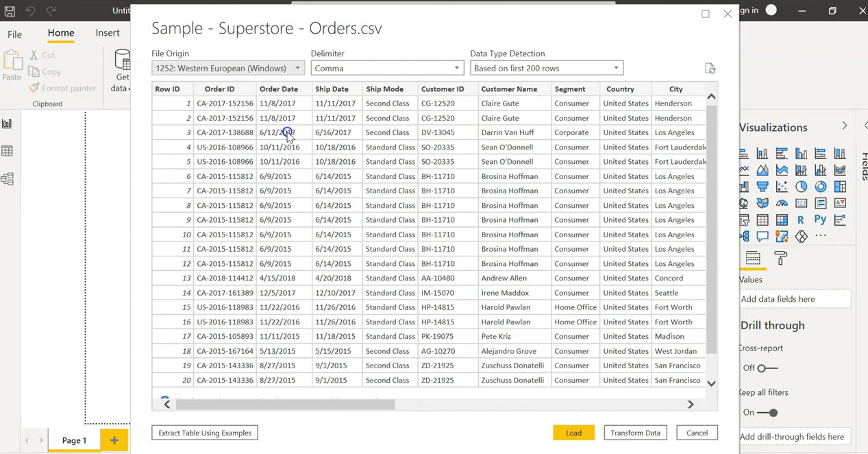Viewport: 868px width, 454px height.
Task: Select the 100% stacked column chart visual
Action: pos(840,154)
